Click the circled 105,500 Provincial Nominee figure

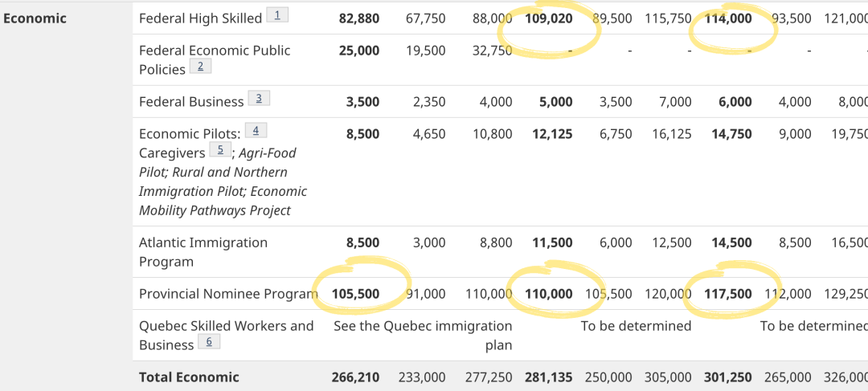(x=355, y=294)
